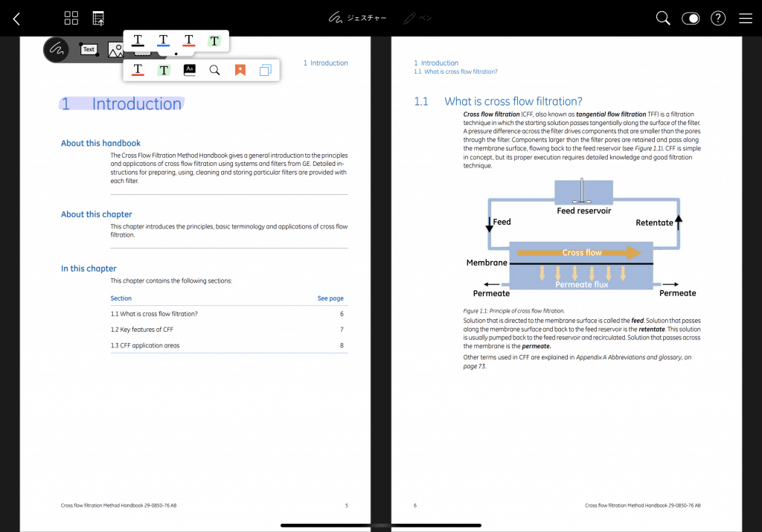This screenshot has height=532, width=762.
Task: Click the 'Membrane' label in the diagram
Action: (487, 263)
